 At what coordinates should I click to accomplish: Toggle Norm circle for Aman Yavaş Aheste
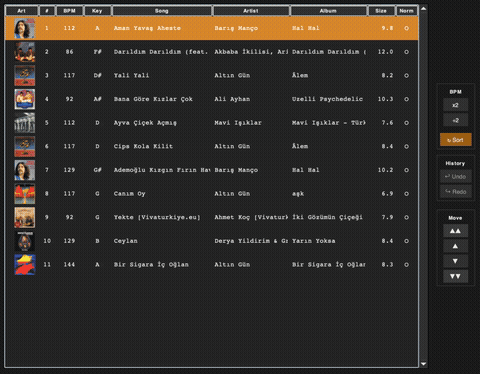(406, 28)
